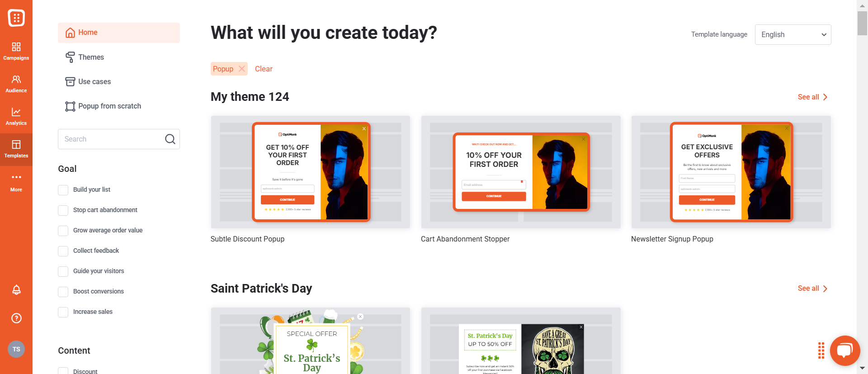868x374 pixels.
Task: Click the OptiMonk logo icon
Action: pyautogui.click(x=16, y=18)
